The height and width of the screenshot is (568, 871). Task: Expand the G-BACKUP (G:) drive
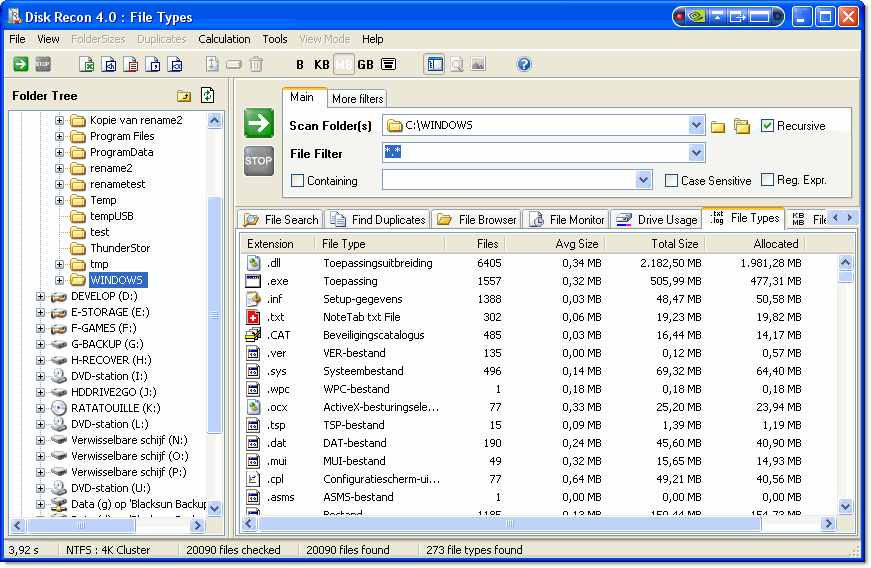[x=40, y=344]
